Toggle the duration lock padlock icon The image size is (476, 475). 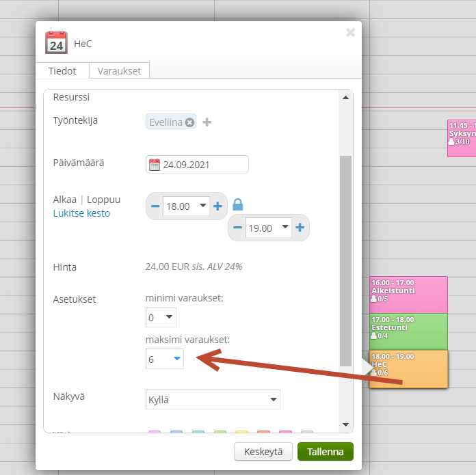pos(238,204)
